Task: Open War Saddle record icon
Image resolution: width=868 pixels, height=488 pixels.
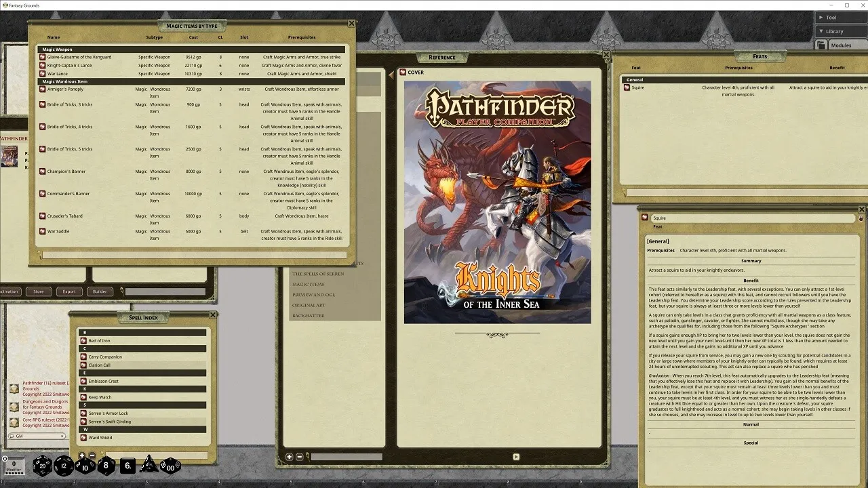Action: point(43,231)
